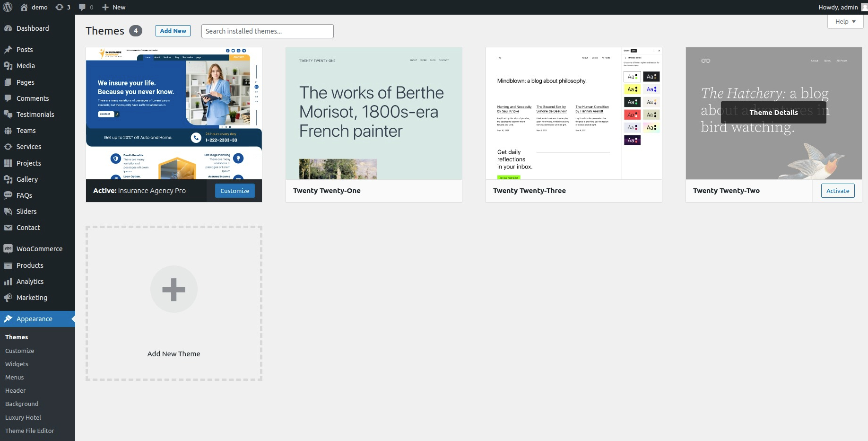Viewport: 868px width, 441px height.
Task: Click the Twenty Twenty-One theme name
Action: (327, 191)
